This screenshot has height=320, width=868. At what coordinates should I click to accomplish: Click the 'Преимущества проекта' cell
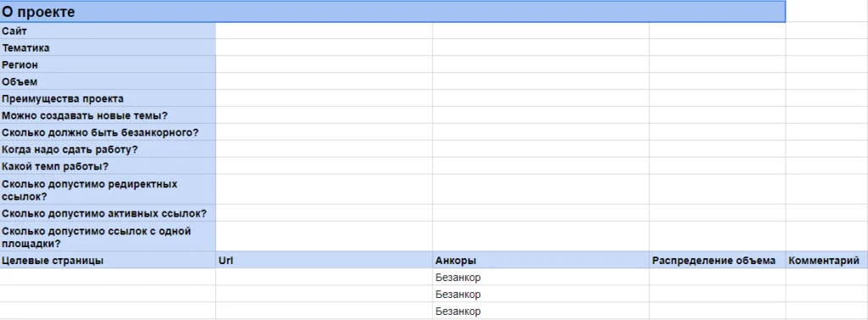point(108,98)
